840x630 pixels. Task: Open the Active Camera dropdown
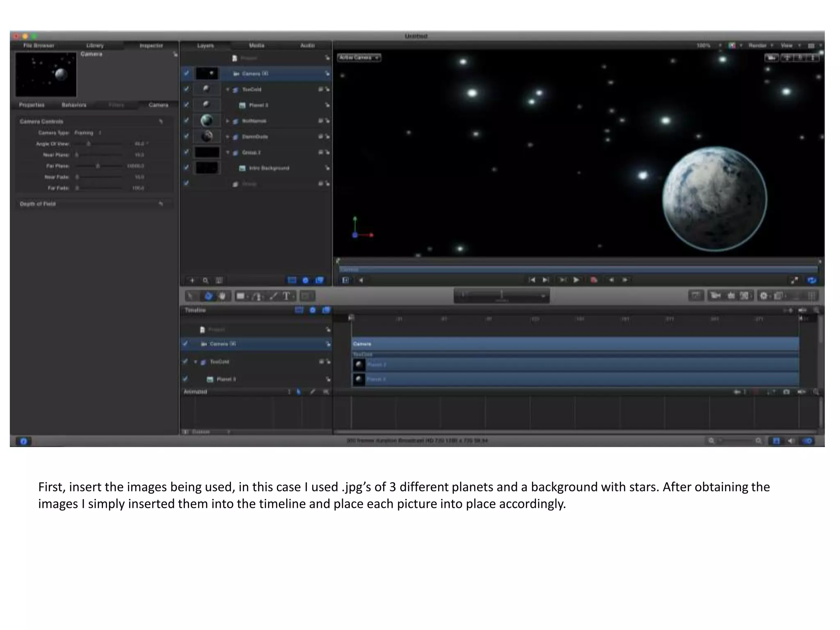pyautogui.click(x=359, y=57)
